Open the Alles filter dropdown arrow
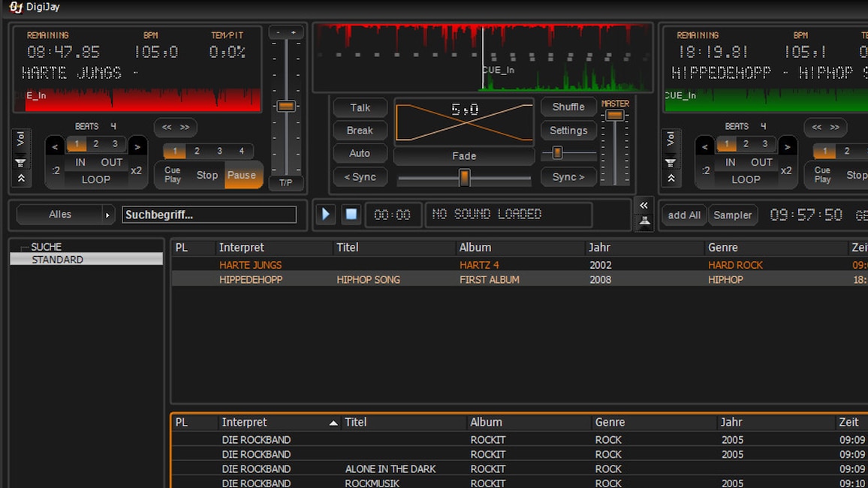 click(x=107, y=215)
